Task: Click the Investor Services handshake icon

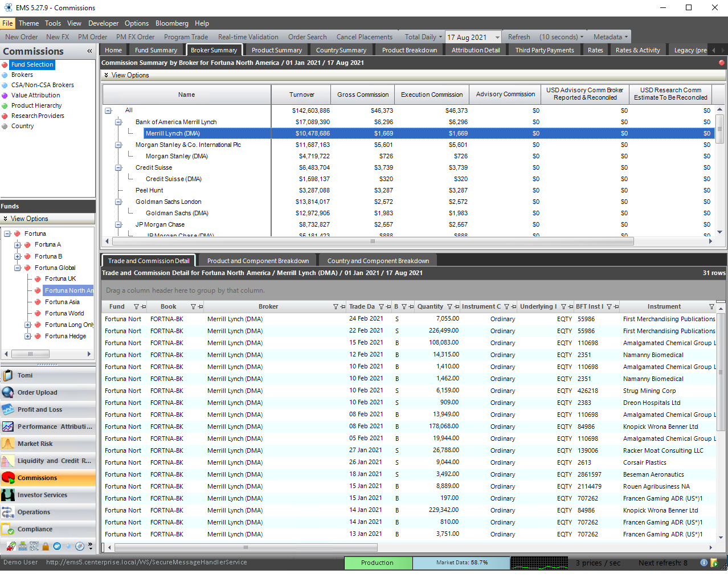Action: click(x=8, y=495)
